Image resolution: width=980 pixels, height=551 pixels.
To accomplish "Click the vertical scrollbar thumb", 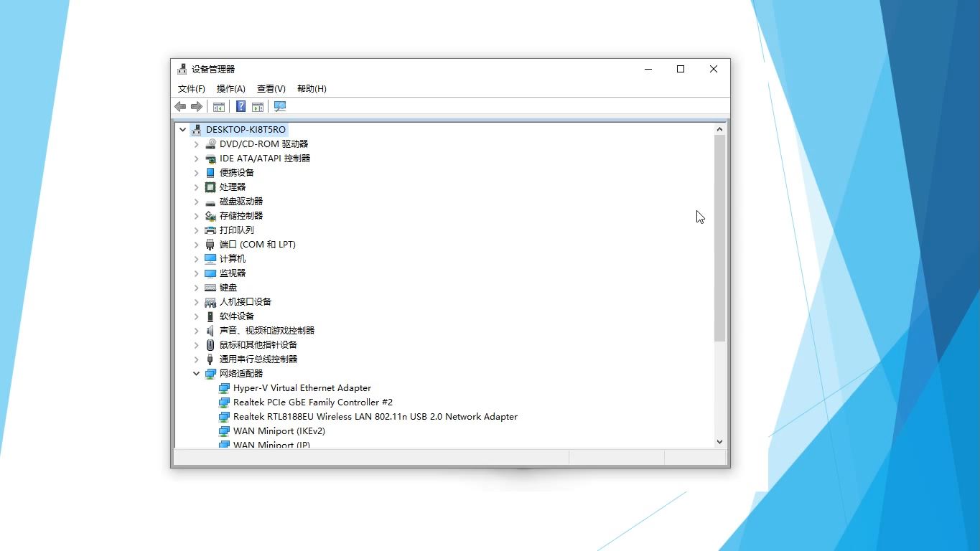I will [719, 238].
